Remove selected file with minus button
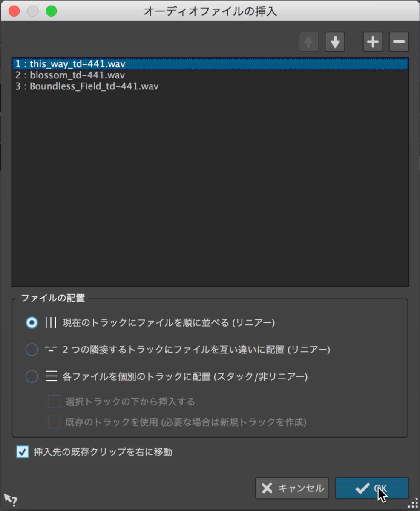 point(399,42)
